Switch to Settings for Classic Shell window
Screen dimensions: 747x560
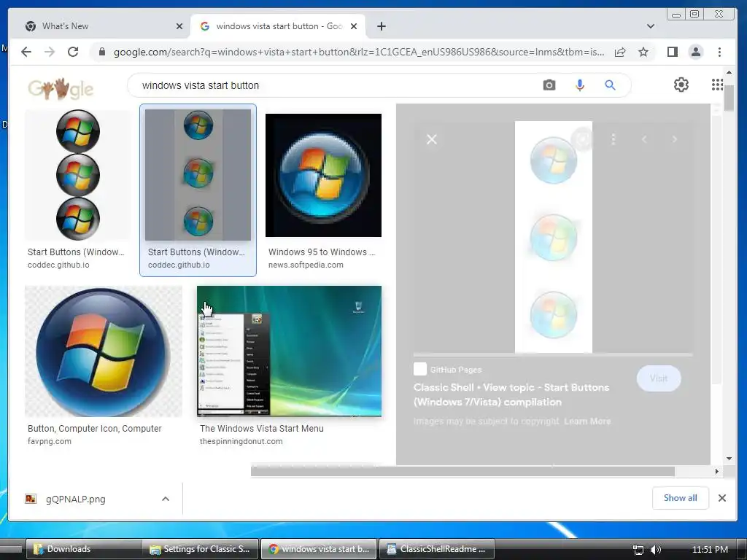(201, 549)
